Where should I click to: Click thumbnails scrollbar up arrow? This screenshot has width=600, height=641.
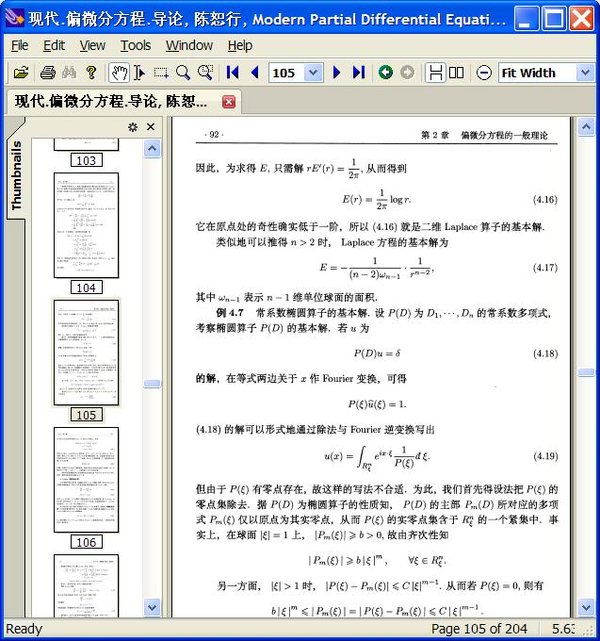pos(152,148)
